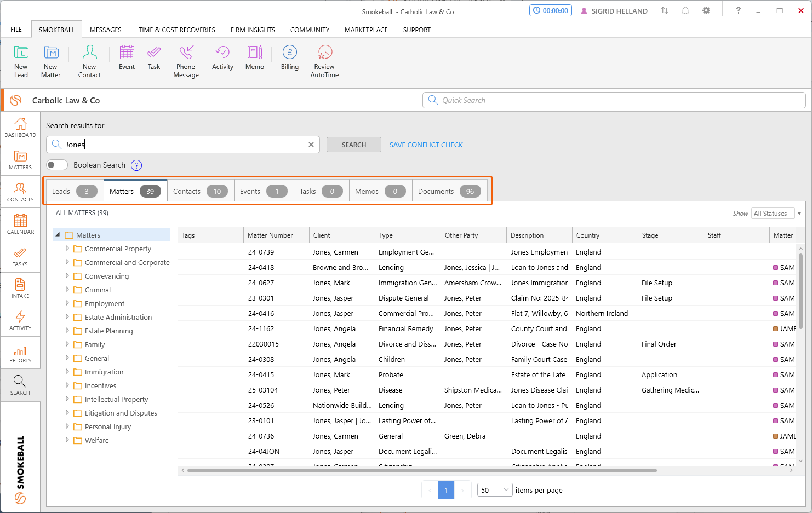The height and width of the screenshot is (513, 812).
Task: Go to Calendar in the sidebar
Action: point(20,224)
